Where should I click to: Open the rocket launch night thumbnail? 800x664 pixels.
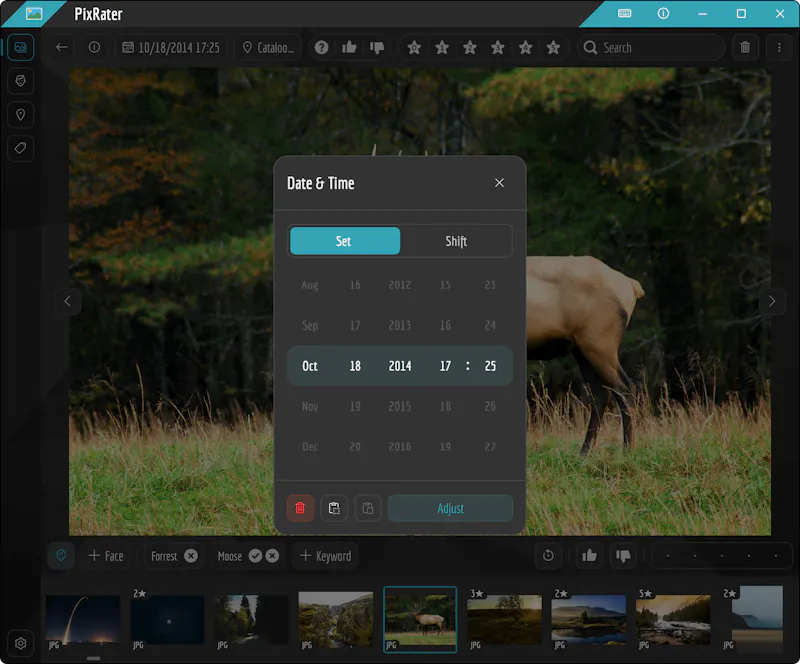pos(83,620)
